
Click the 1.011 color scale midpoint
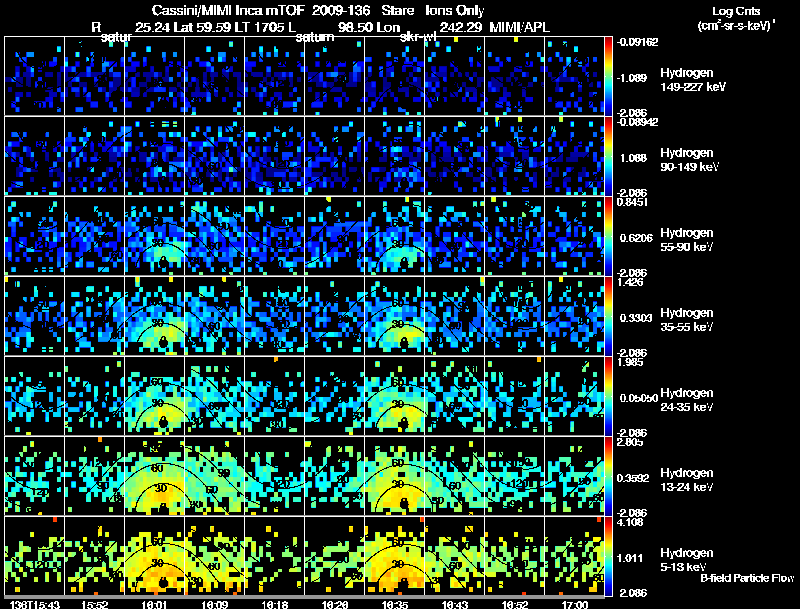tap(631, 558)
